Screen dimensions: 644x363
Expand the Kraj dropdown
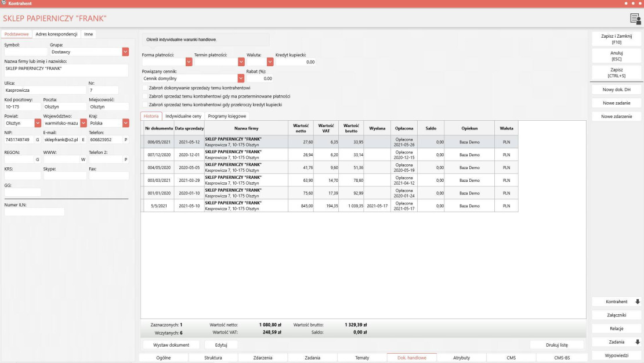[x=126, y=123]
